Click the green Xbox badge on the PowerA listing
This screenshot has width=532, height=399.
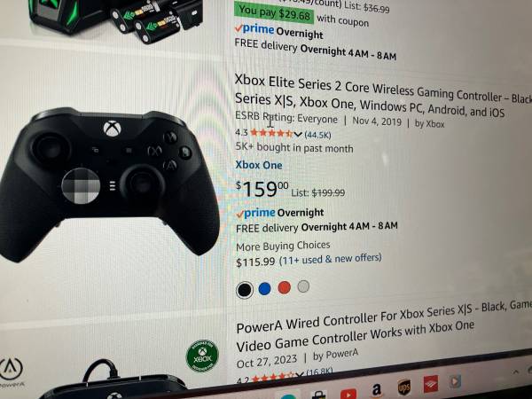pos(202,356)
